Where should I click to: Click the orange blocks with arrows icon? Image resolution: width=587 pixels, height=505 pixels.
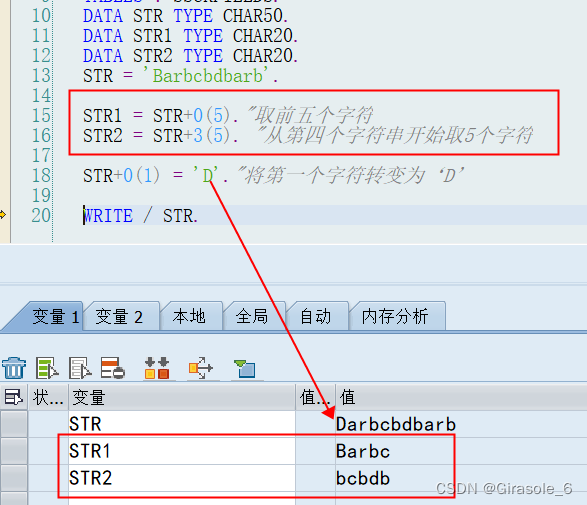tap(157, 368)
